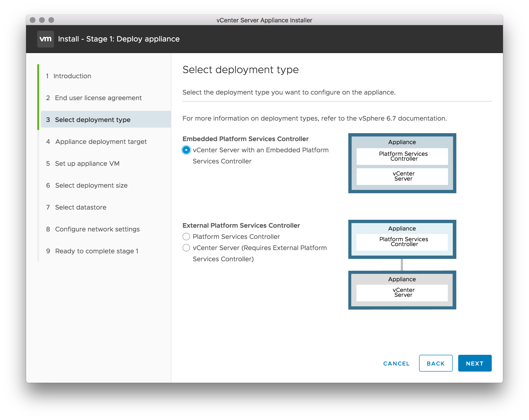Click the vSphere 6.7 documentation sentence

coord(315,118)
